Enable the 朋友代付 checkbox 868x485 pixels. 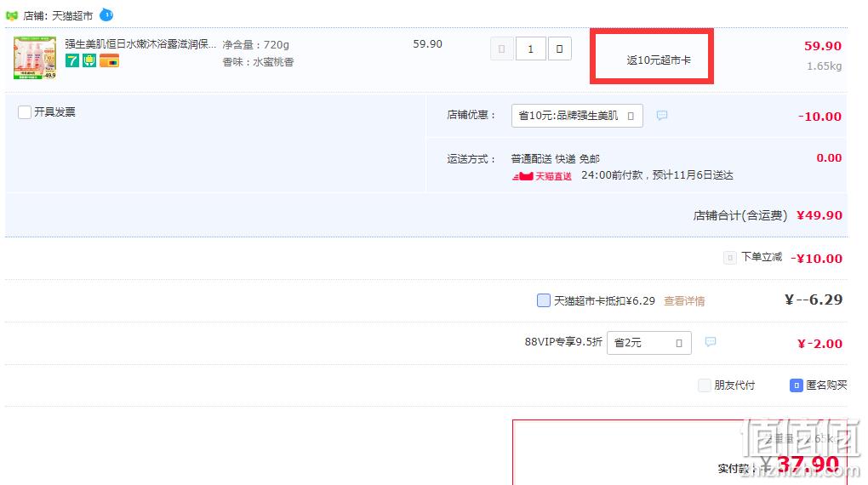point(704,385)
